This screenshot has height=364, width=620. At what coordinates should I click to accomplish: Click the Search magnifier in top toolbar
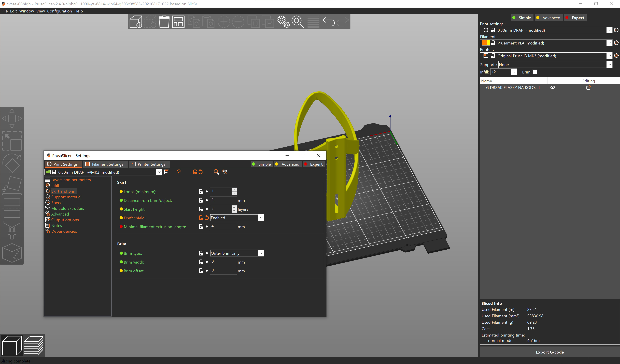298,22
